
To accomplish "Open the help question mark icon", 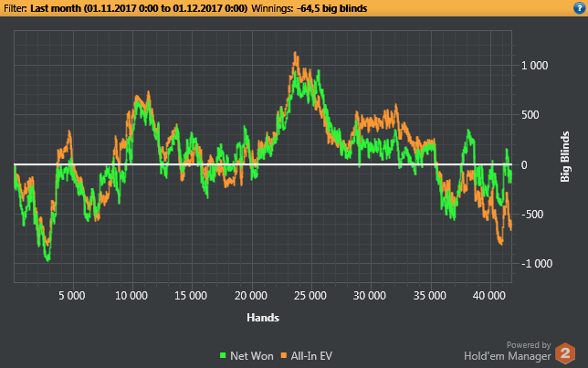I will pyautogui.click(x=580, y=8).
